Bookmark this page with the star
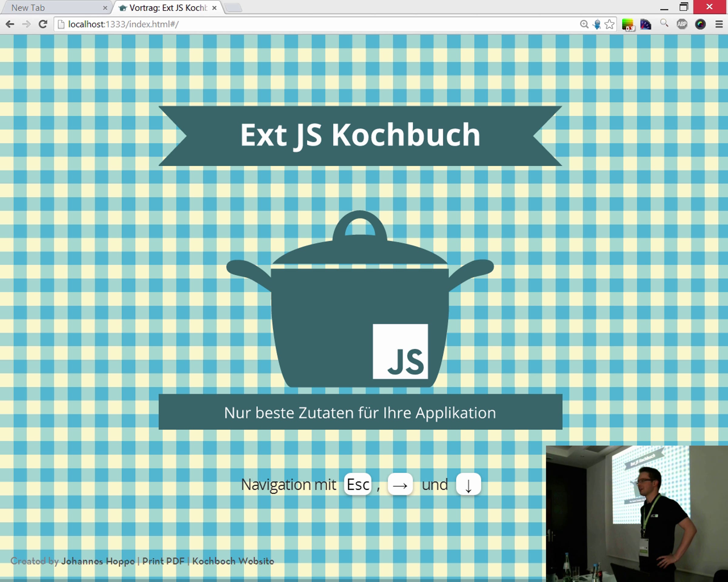The height and width of the screenshot is (582, 728). pyautogui.click(x=609, y=24)
